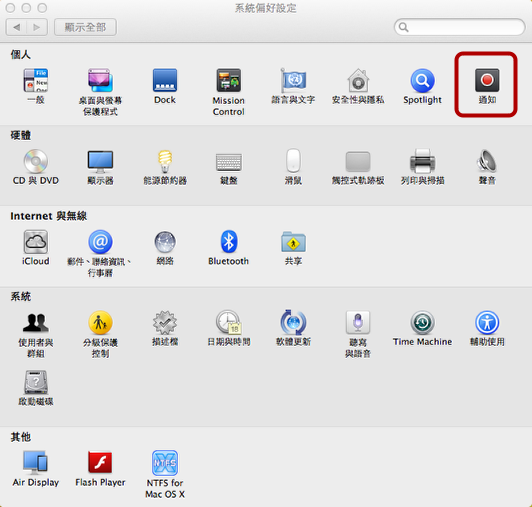Click the magnifying glass in search field

pos(403,27)
